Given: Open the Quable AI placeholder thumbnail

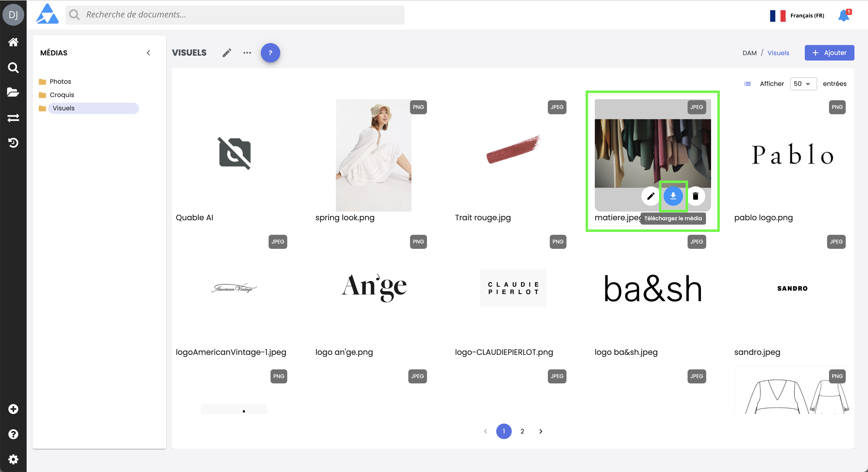Looking at the screenshot, I should pyautogui.click(x=234, y=153).
